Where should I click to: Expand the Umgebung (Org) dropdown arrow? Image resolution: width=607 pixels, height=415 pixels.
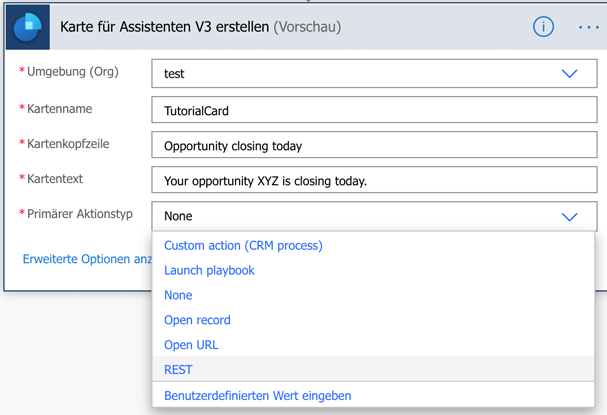point(569,74)
